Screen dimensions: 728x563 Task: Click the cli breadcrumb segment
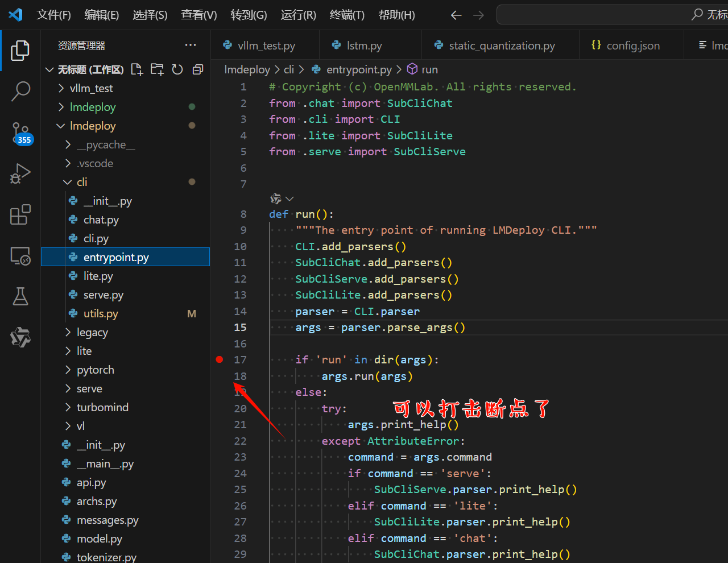pos(289,69)
